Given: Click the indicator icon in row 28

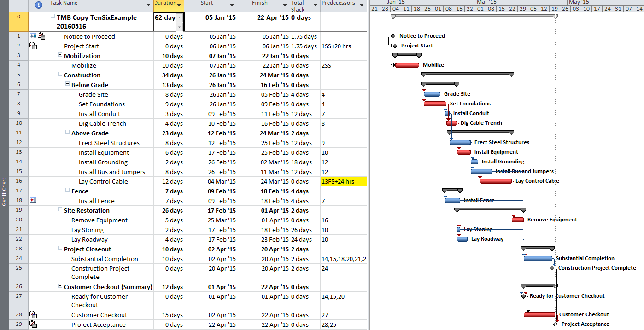Looking at the screenshot, I should pos(33,314).
